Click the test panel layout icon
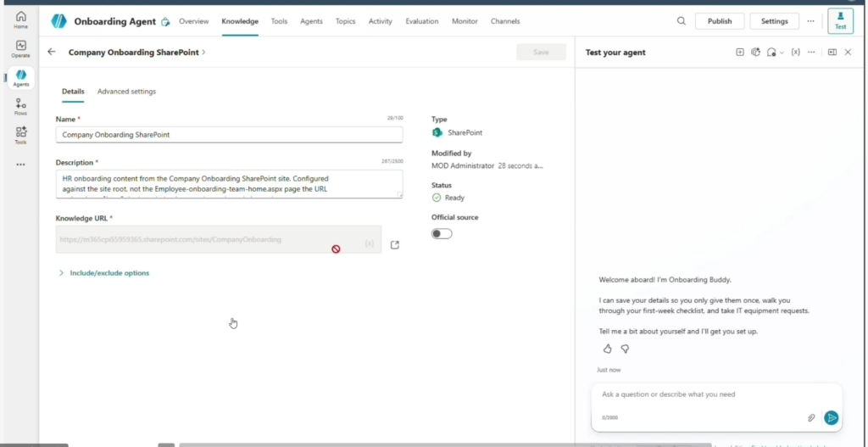 click(x=832, y=52)
